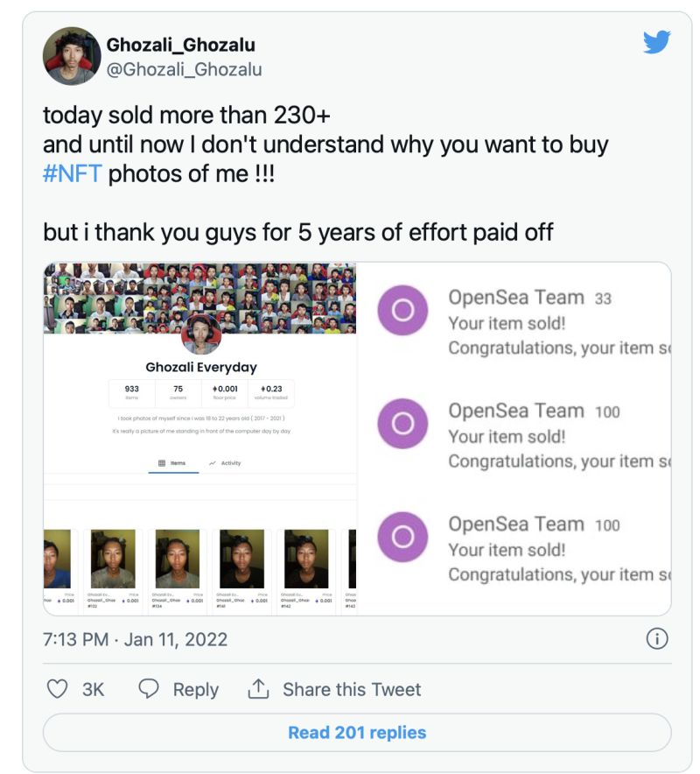This screenshot has width=700, height=774.
Task: Open the @Ghozali_Ghozalu handle link
Action: 184,69
